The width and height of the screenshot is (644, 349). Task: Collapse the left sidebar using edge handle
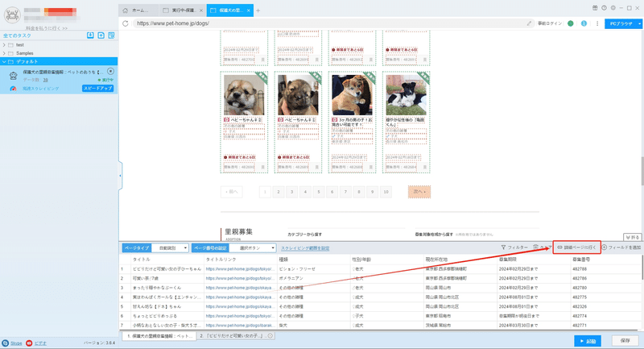(x=120, y=176)
